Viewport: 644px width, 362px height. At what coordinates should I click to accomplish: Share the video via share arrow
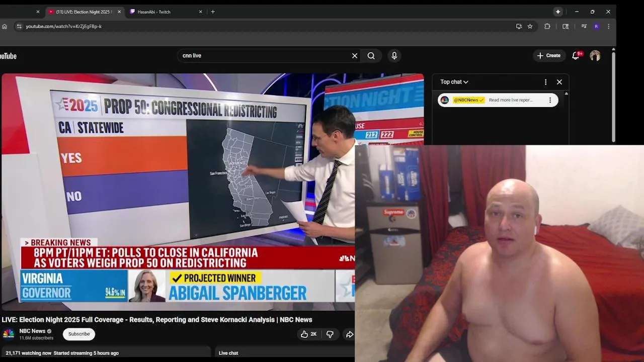349,334
